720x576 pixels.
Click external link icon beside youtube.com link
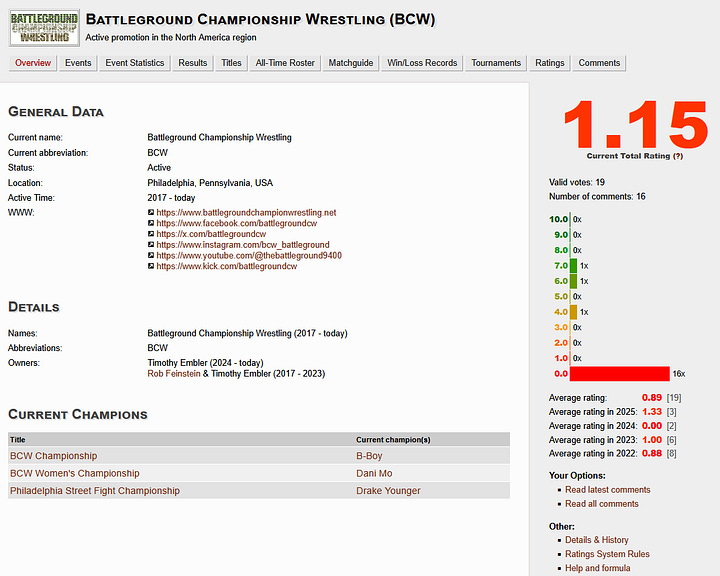click(x=151, y=255)
